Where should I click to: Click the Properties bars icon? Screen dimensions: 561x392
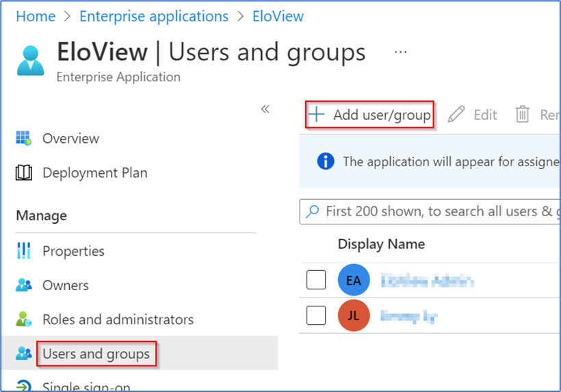(24, 250)
